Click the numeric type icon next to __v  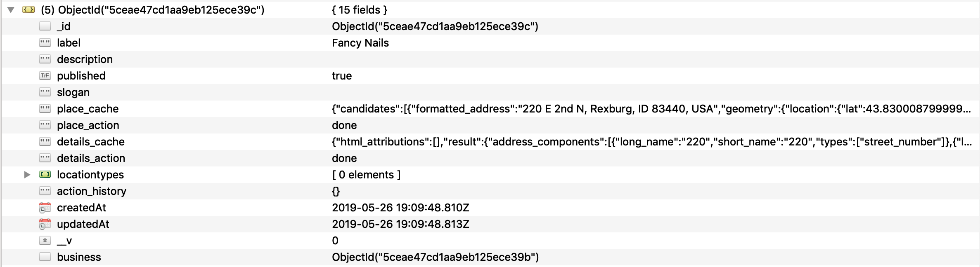tap(45, 240)
